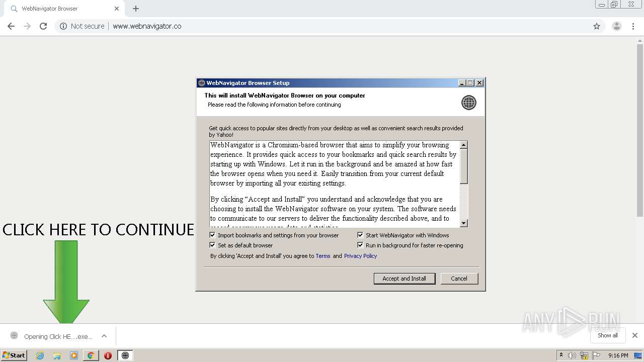644x362 pixels.
Task: Select the WebNavigator Browser tab
Action: pyautogui.click(x=64, y=9)
